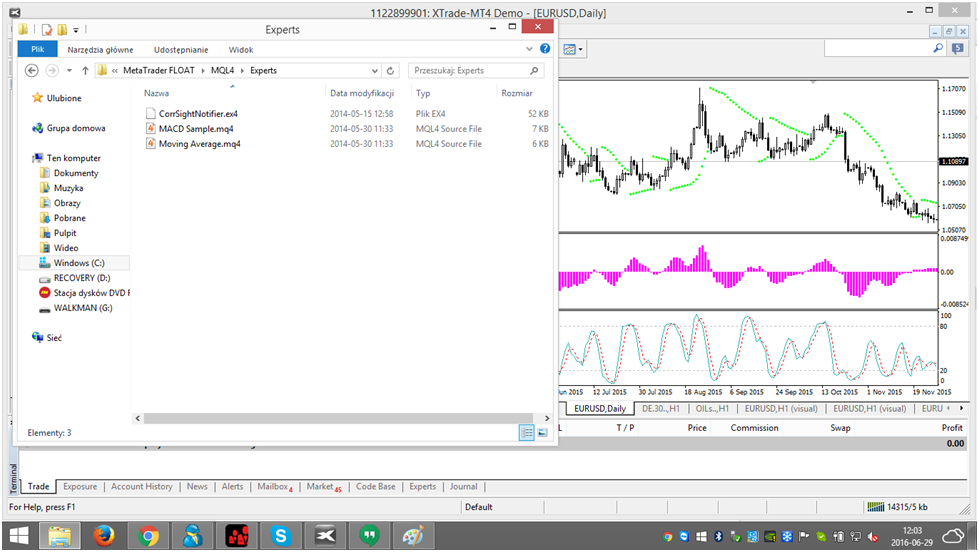The width and height of the screenshot is (979, 552).
Task: Select the MACD Sample.mq4 file icon
Action: coord(151,129)
